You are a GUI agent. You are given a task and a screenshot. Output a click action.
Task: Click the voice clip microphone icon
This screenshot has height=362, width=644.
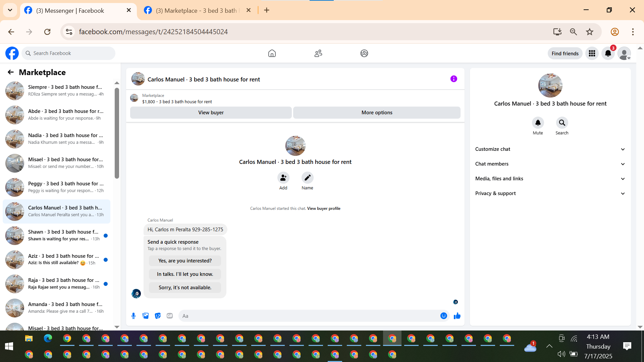point(133,316)
